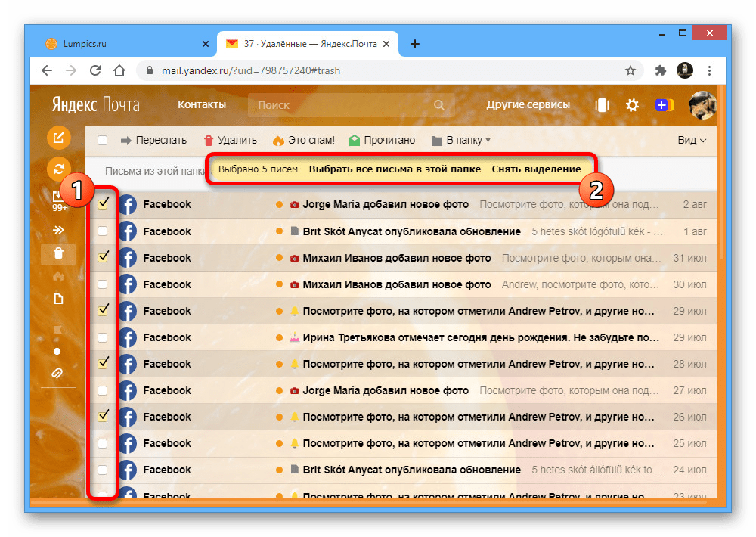
Task: Select the trash bin folder icon
Action: tap(58, 253)
